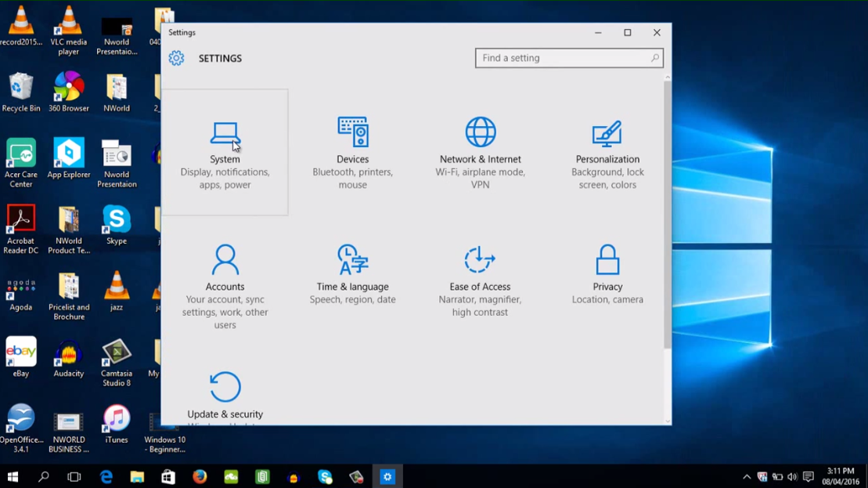Viewport: 868px width, 488px height.
Task: Click the Find a setting search box
Action: pyautogui.click(x=569, y=58)
